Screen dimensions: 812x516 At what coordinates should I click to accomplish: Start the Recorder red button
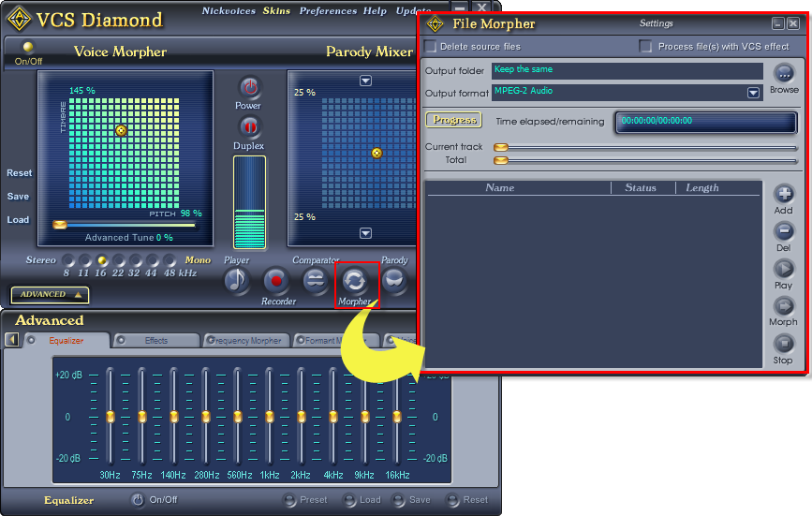pyautogui.click(x=276, y=281)
